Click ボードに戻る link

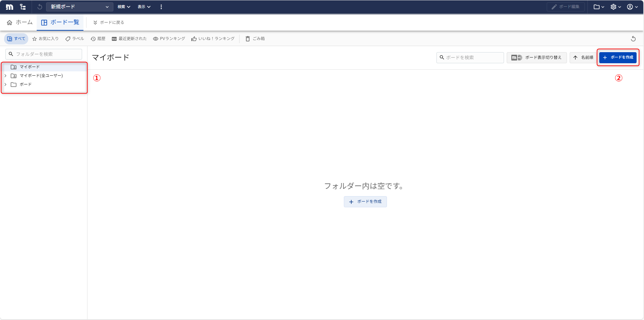click(109, 23)
